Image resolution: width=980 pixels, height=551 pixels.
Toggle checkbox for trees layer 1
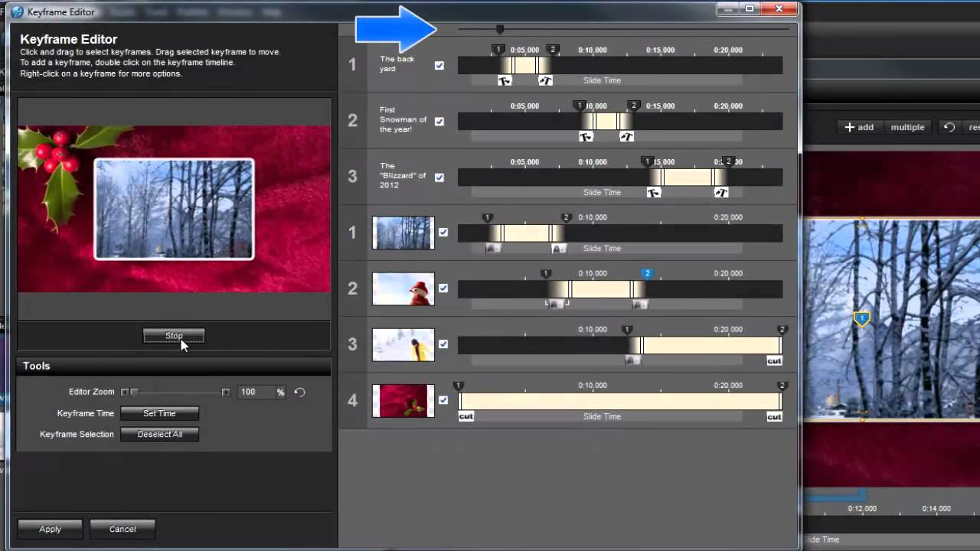[443, 232]
